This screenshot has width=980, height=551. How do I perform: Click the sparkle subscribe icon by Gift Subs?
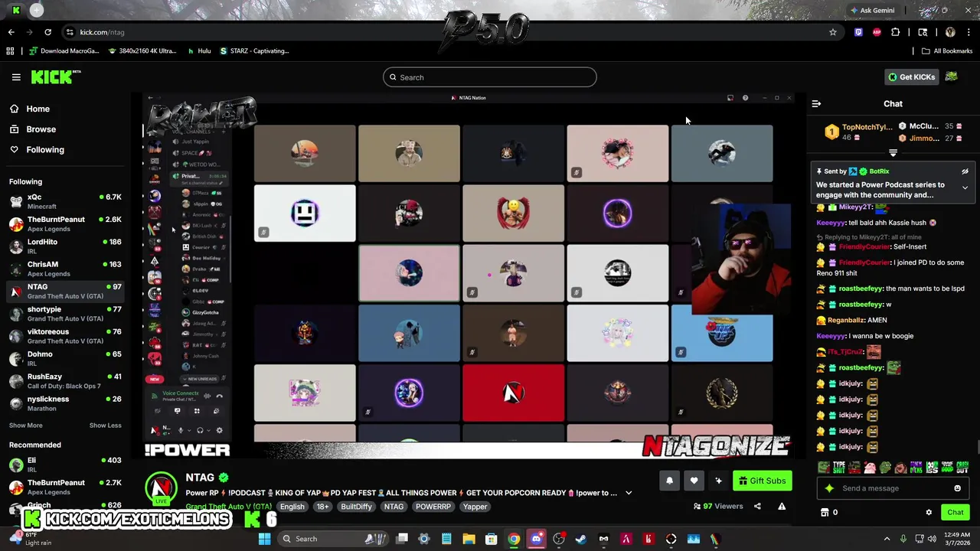point(718,481)
